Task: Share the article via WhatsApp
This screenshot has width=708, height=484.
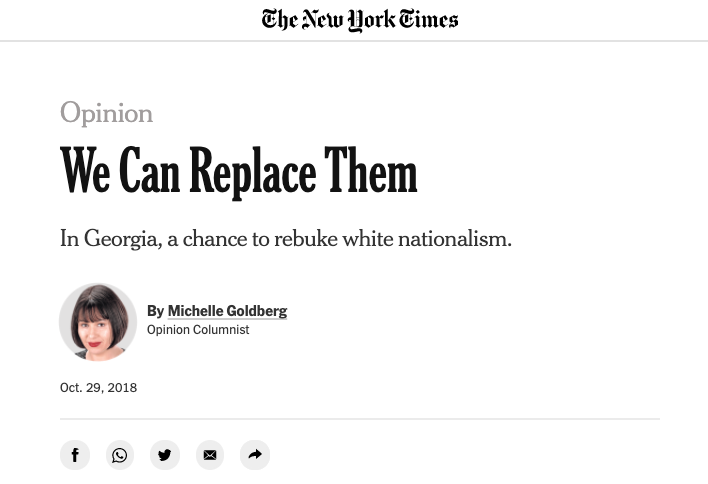Action: coord(120,455)
